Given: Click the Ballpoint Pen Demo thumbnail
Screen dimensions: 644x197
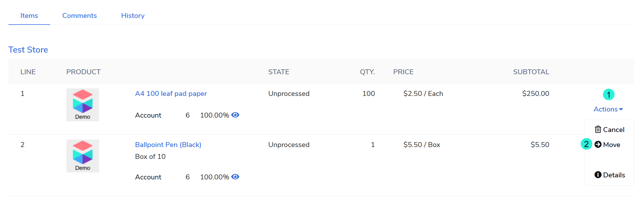Looking at the screenshot, I should tap(83, 156).
